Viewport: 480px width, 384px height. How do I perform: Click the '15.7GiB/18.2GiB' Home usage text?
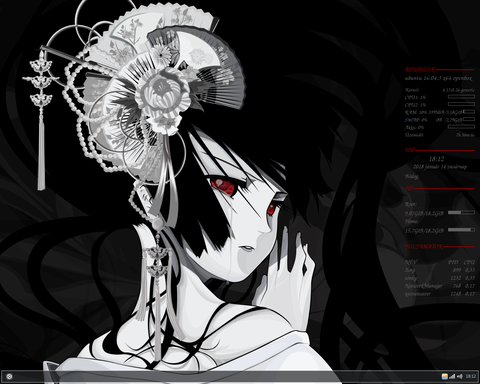pyautogui.click(x=424, y=231)
